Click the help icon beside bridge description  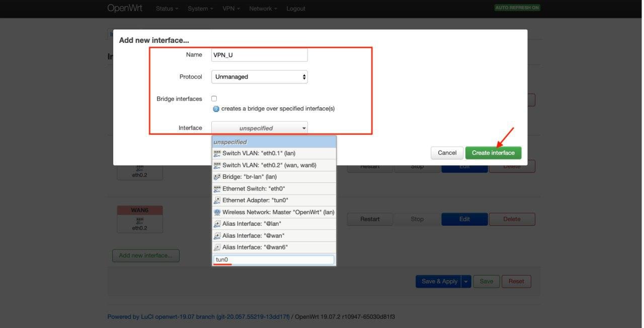[x=216, y=109]
